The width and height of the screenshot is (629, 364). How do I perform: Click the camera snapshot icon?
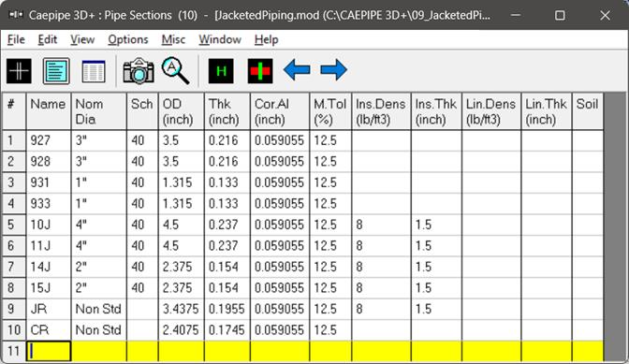(139, 71)
